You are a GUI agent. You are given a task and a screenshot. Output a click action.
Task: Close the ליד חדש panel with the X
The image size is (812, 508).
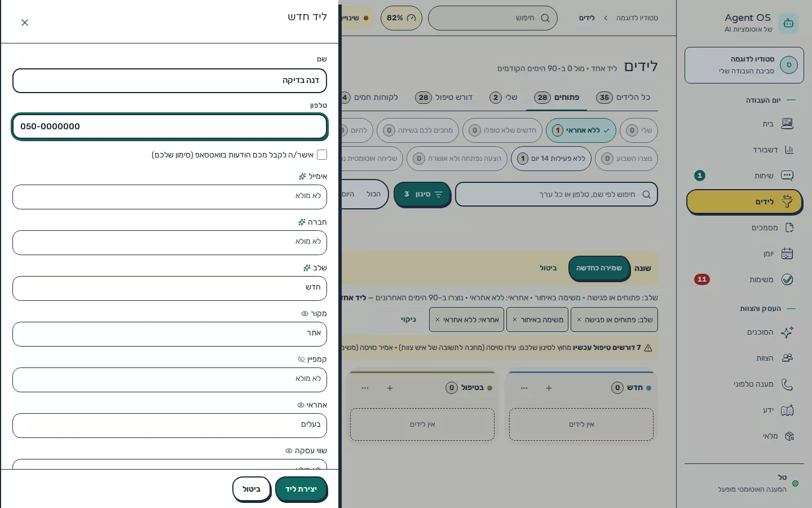[25, 23]
